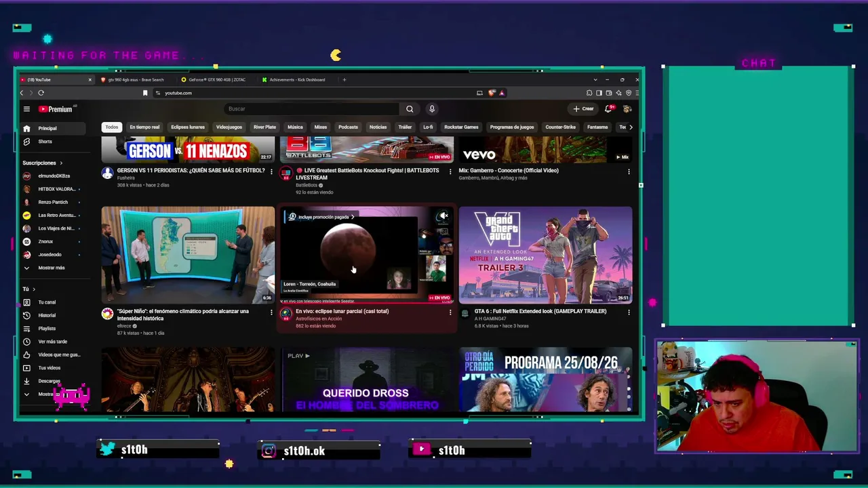Unmute the eclipse lunar live preview
This screenshot has width=868, height=488.
443,216
